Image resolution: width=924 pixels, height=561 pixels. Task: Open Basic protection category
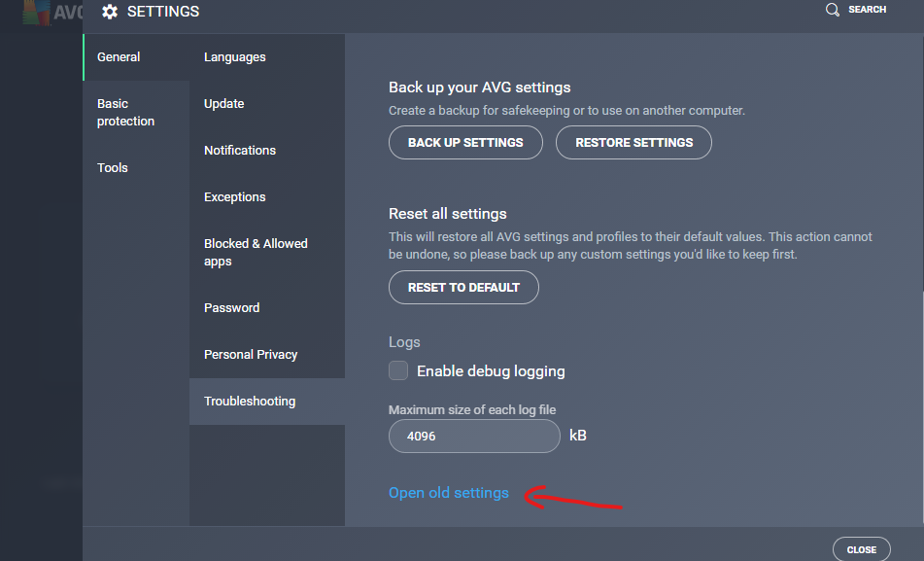coord(136,112)
